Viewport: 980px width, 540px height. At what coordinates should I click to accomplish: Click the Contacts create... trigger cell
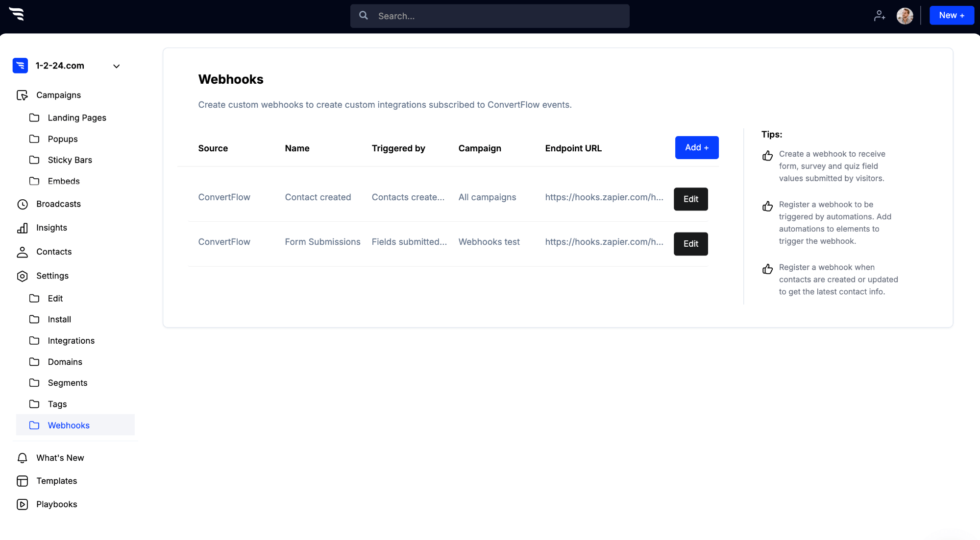pos(408,197)
